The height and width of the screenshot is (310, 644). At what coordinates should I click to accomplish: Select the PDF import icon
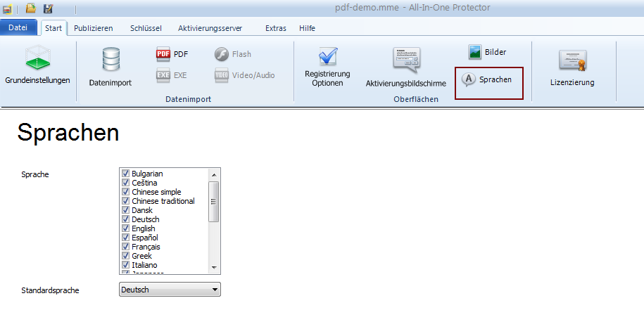click(163, 54)
